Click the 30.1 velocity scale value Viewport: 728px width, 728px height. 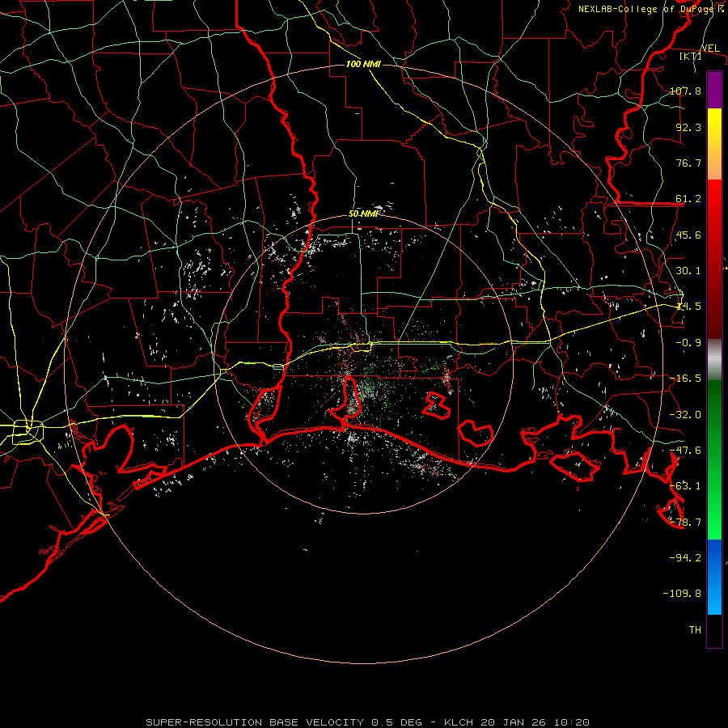click(x=688, y=271)
